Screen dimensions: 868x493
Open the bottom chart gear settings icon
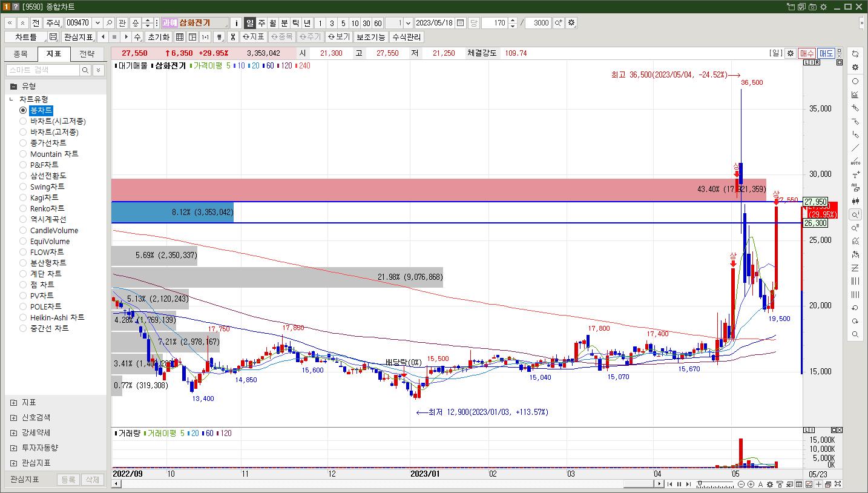pyautogui.click(x=770, y=484)
